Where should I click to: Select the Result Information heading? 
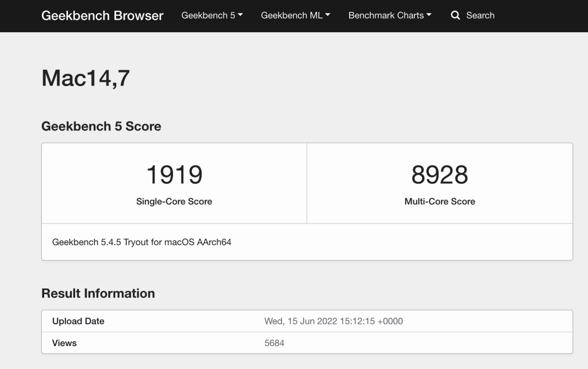tap(98, 293)
